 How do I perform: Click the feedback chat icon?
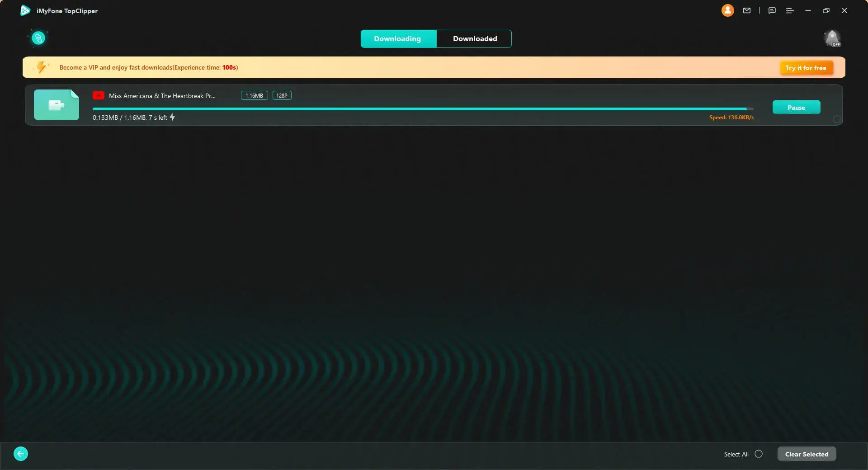coord(772,10)
